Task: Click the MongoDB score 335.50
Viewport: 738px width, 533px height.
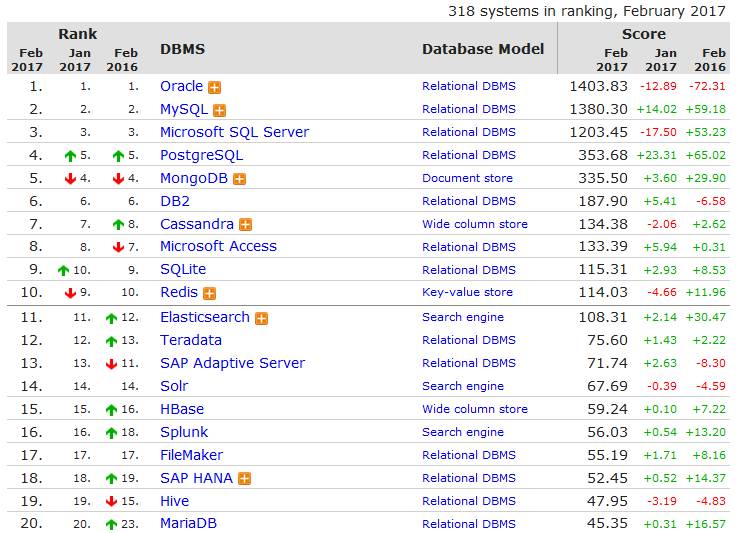Action: [x=603, y=178]
